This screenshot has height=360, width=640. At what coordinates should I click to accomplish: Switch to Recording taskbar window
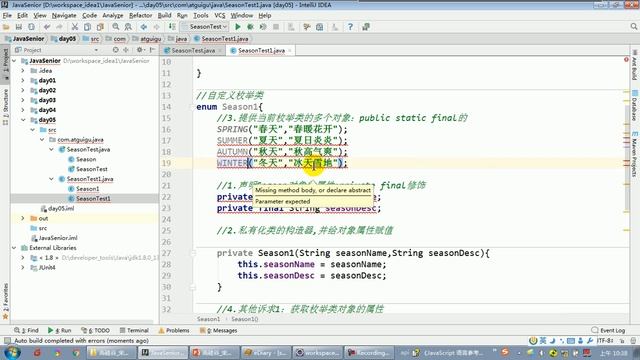(x=369, y=352)
